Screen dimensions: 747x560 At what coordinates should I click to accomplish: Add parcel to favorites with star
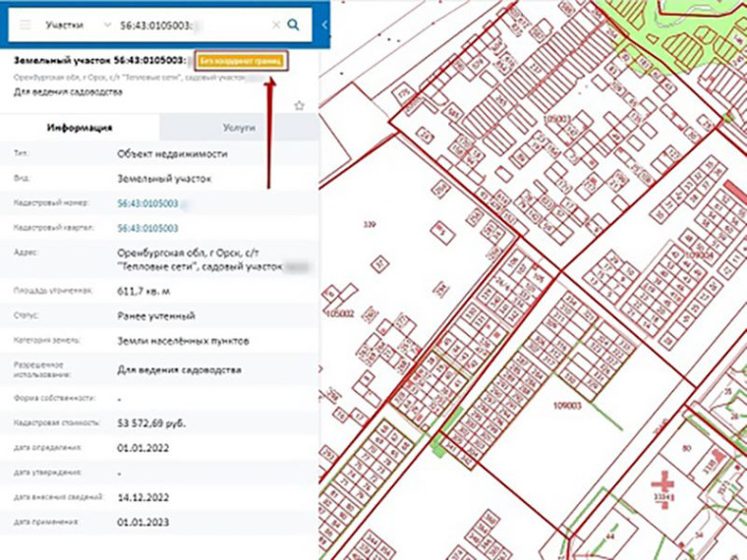(299, 106)
